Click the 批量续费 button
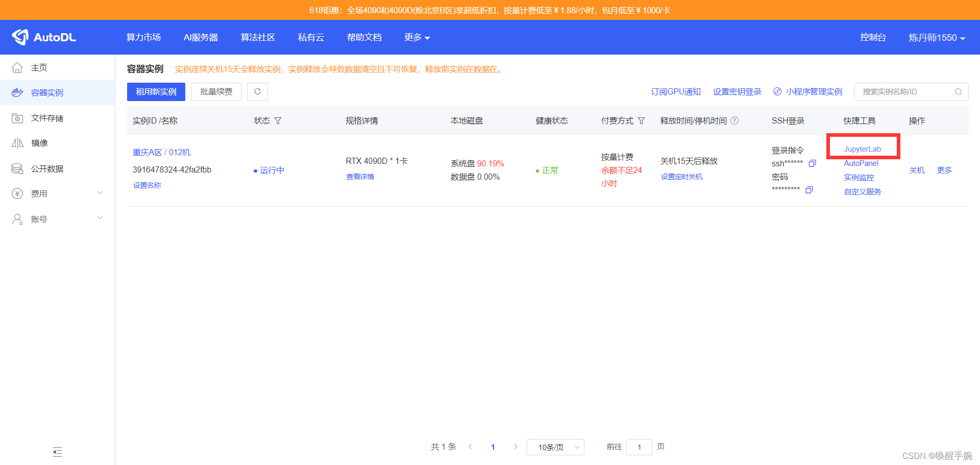Screen dimensions: 980x465 (x=216, y=92)
